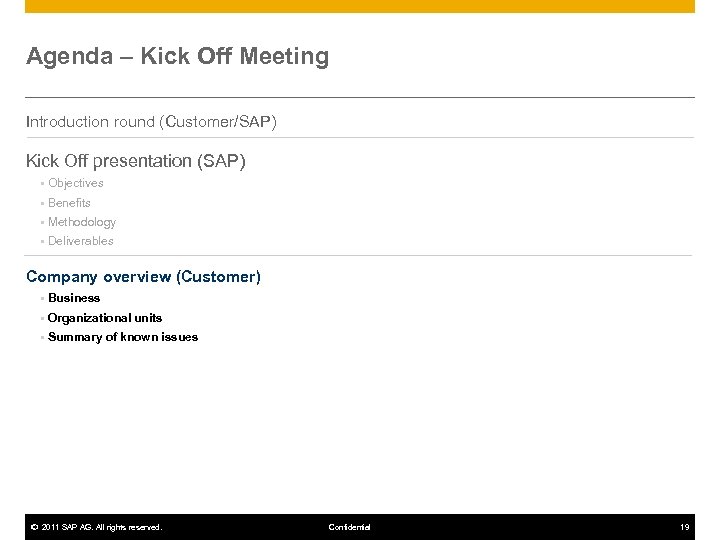Image resolution: width=720 pixels, height=540 pixels.
Task: Select the bullet marker before "Organizational units"
Action: coord(43,318)
